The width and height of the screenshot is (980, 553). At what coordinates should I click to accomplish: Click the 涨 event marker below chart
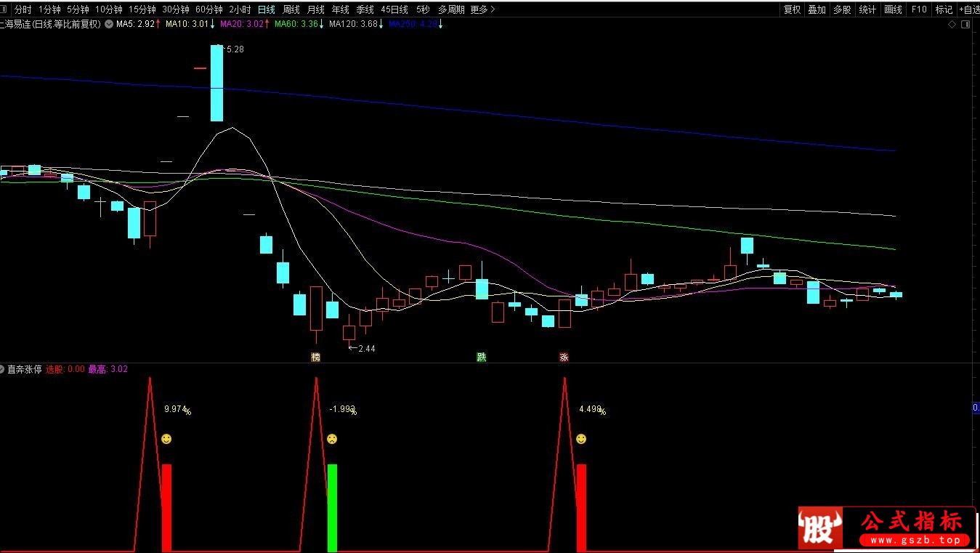(564, 357)
